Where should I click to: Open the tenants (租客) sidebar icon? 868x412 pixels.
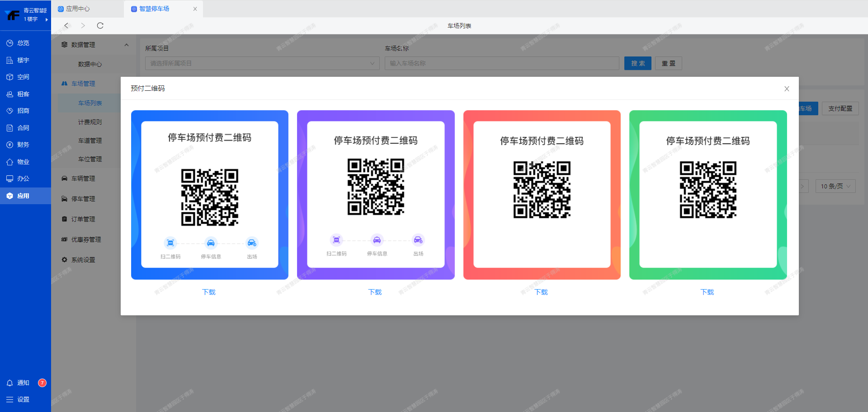tap(10, 94)
